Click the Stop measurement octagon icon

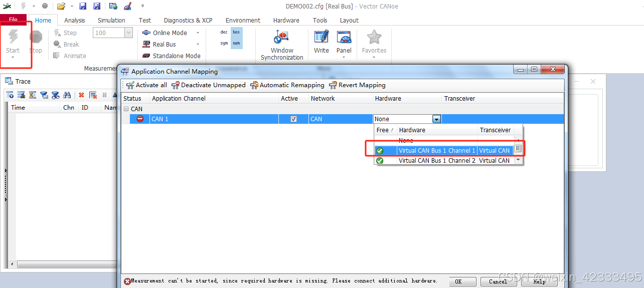click(x=36, y=37)
